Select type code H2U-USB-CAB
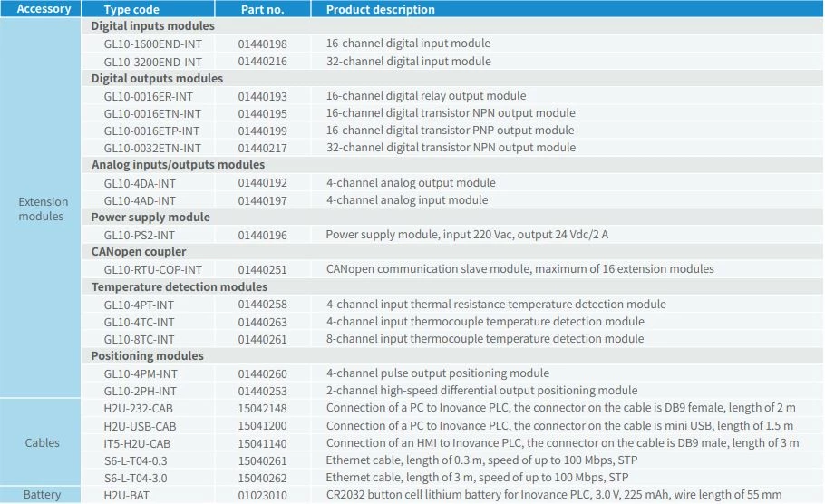825x504 pixels. click(140, 425)
